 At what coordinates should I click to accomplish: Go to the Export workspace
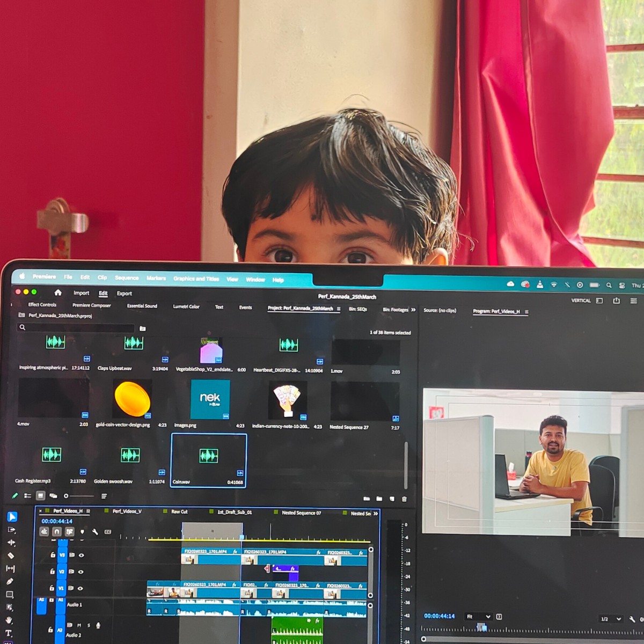125,294
